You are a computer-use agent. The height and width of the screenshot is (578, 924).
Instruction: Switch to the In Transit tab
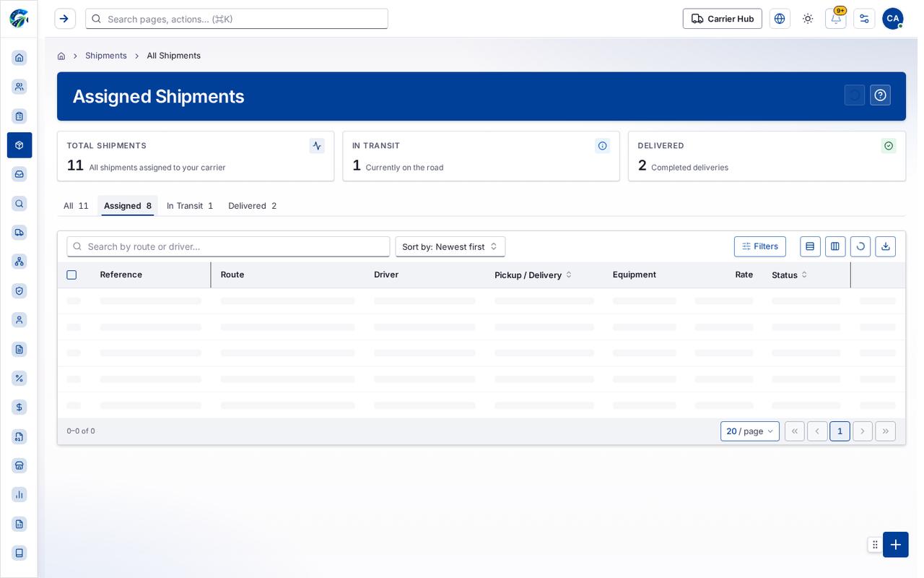pyautogui.click(x=190, y=206)
